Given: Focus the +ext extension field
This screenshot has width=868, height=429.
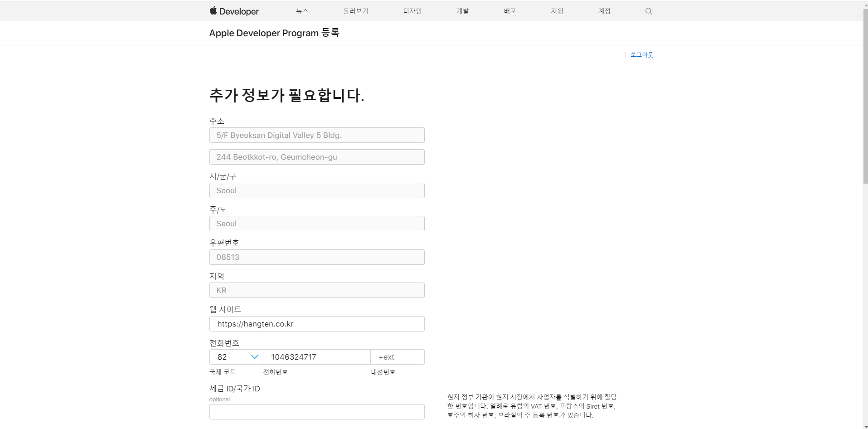Looking at the screenshot, I should (x=398, y=357).
